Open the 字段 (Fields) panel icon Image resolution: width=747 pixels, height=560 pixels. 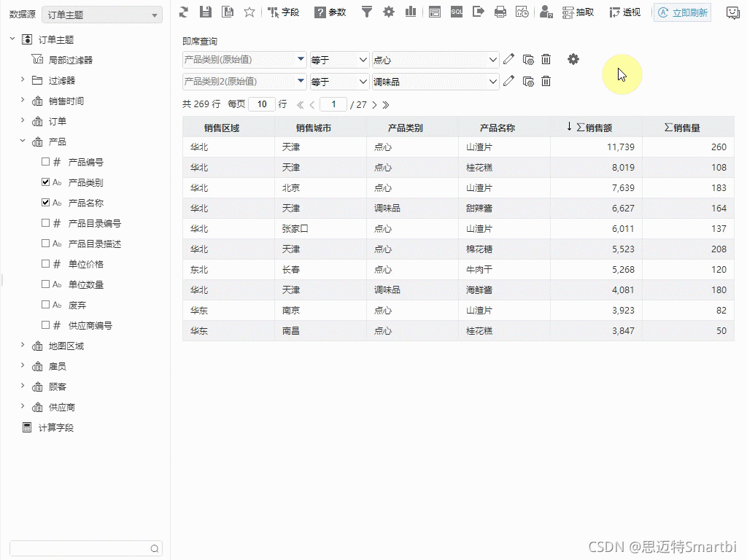pyautogui.click(x=284, y=12)
